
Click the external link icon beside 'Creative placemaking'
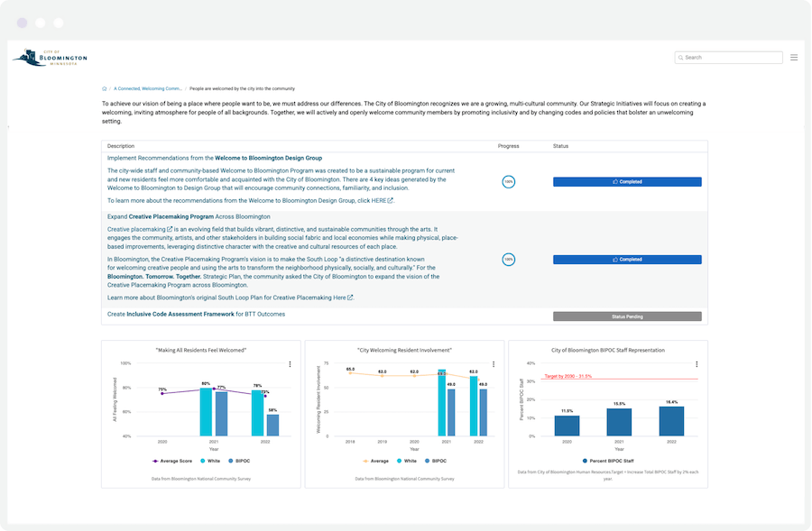pyautogui.click(x=168, y=228)
